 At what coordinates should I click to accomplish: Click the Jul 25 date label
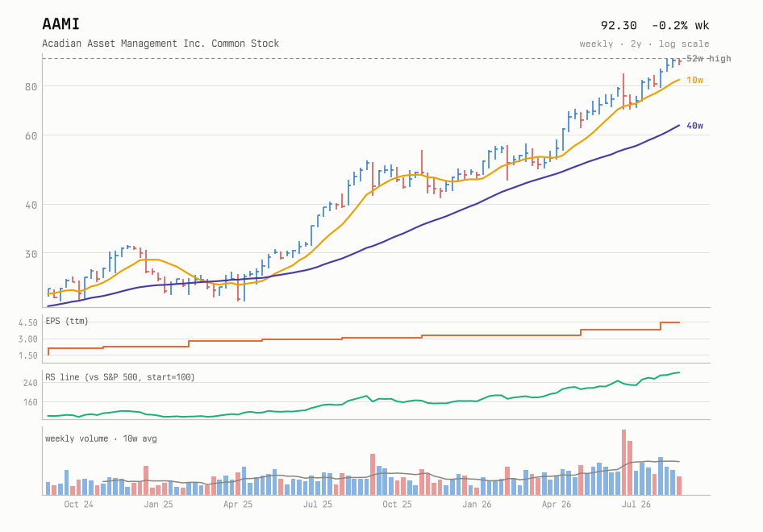(317, 505)
